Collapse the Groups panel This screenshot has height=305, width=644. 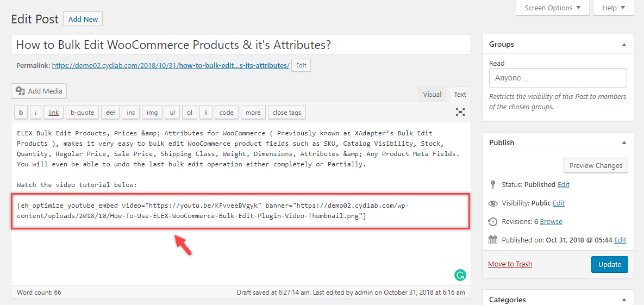pos(624,45)
